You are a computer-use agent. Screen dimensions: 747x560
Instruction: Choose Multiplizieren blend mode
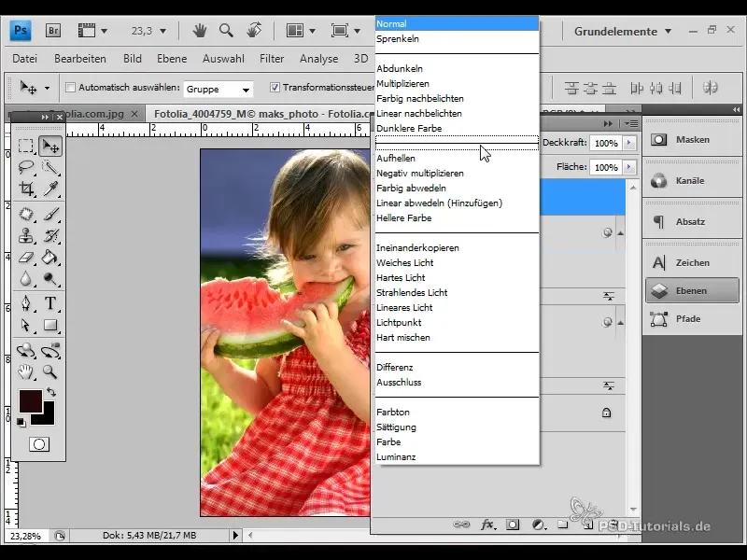[x=457, y=84]
